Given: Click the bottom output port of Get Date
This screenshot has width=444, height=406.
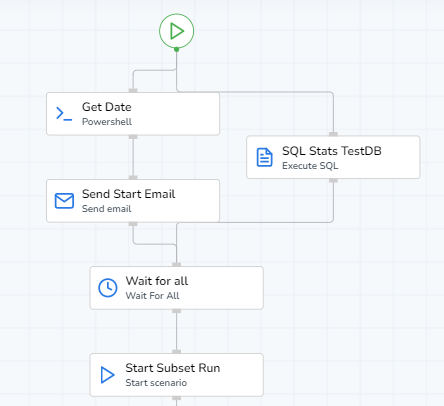Looking at the screenshot, I should click(x=133, y=137).
